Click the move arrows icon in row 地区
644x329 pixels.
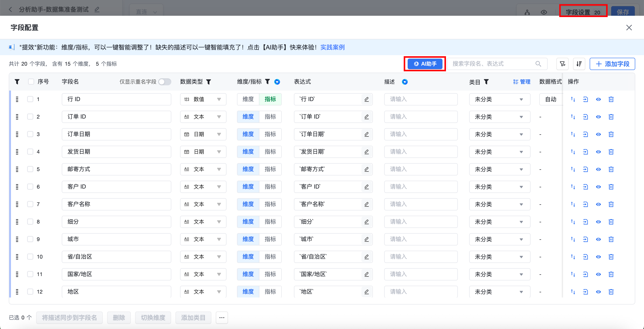coord(573,292)
